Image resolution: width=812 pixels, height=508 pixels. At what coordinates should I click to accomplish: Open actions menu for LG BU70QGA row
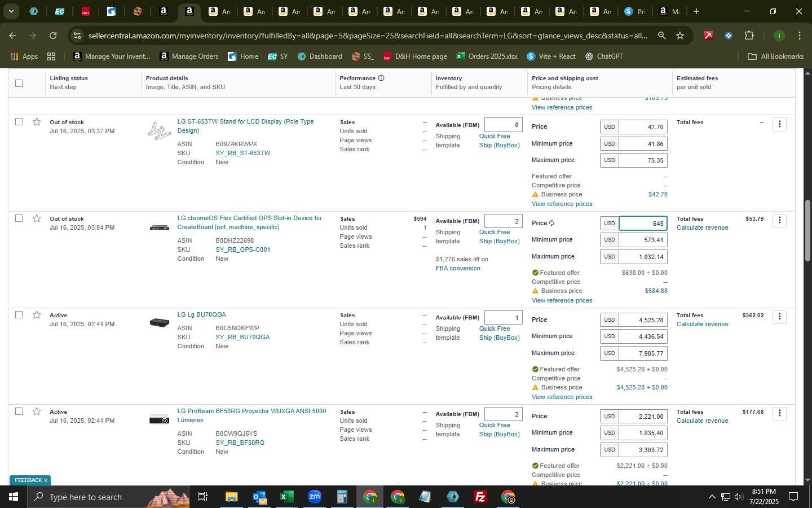(779, 317)
